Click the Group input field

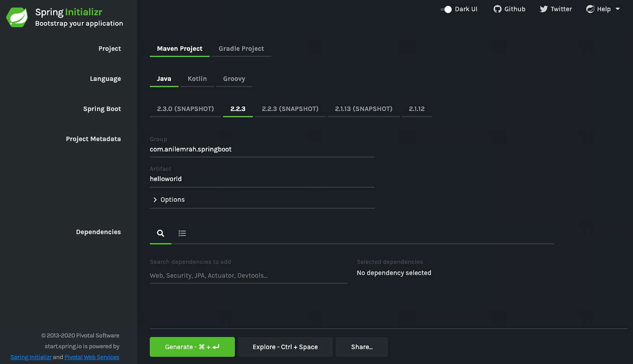[x=262, y=149]
